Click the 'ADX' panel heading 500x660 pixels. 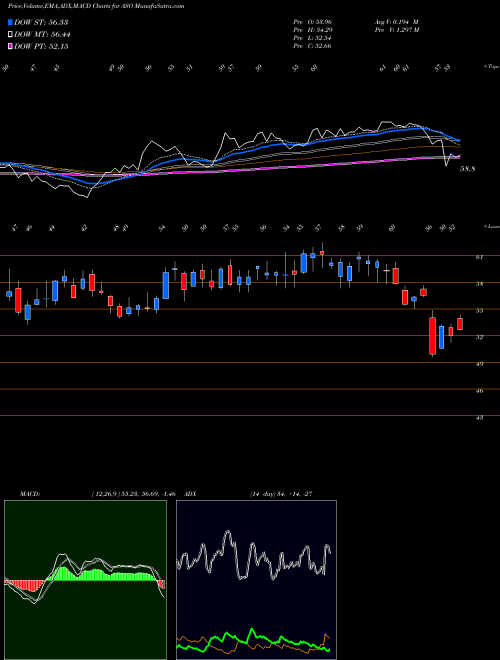[x=190, y=494]
